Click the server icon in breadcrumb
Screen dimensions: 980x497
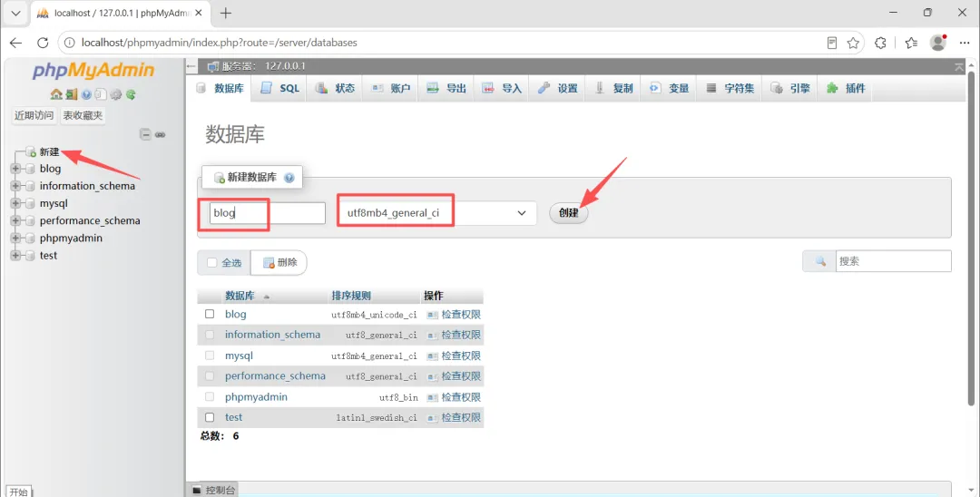pos(213,66)
